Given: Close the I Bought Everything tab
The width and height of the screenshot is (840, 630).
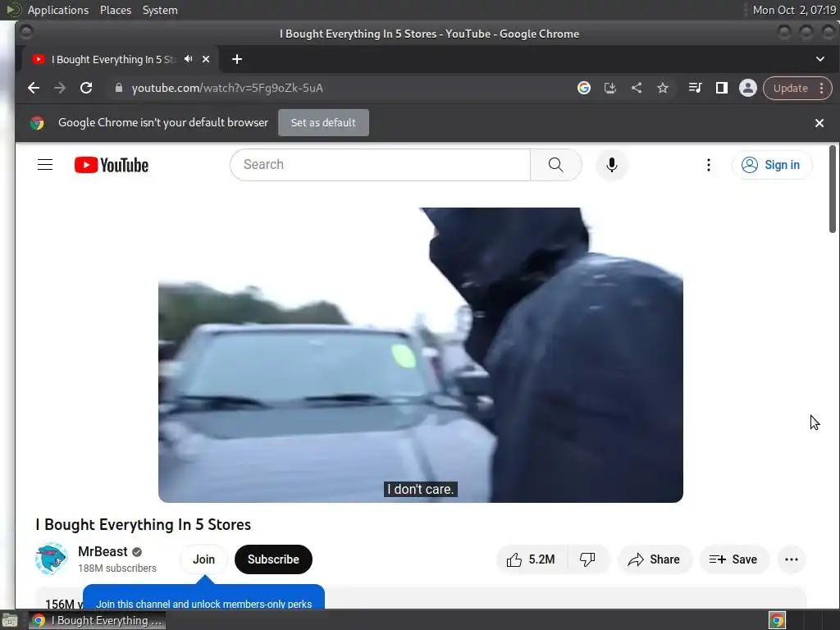Looking at the screenshot, I should (x=206, y=59).
